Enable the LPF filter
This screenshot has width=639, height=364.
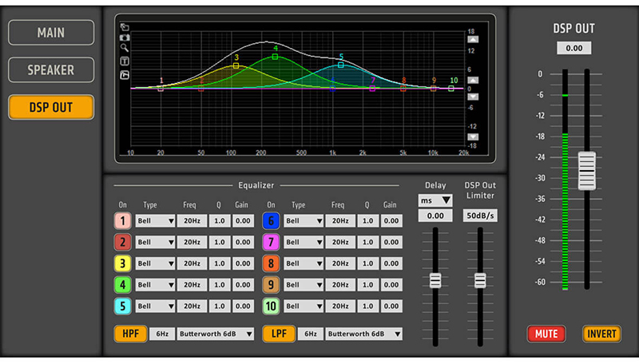click(x=279, y=334)
